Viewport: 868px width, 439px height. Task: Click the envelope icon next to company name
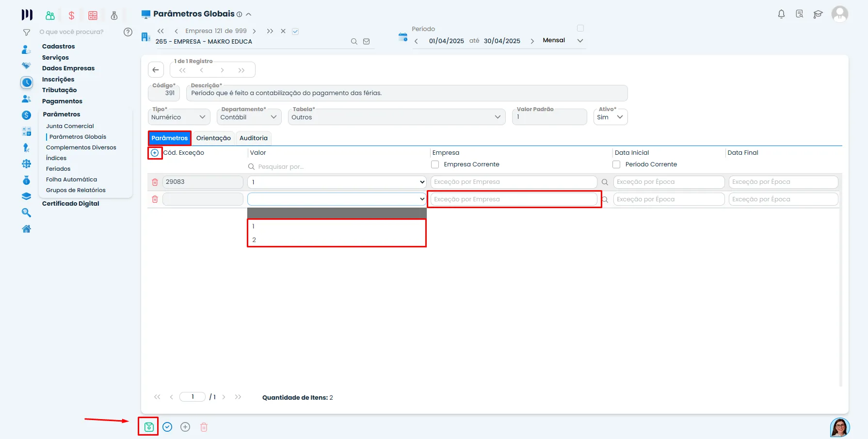pos(367,42)
